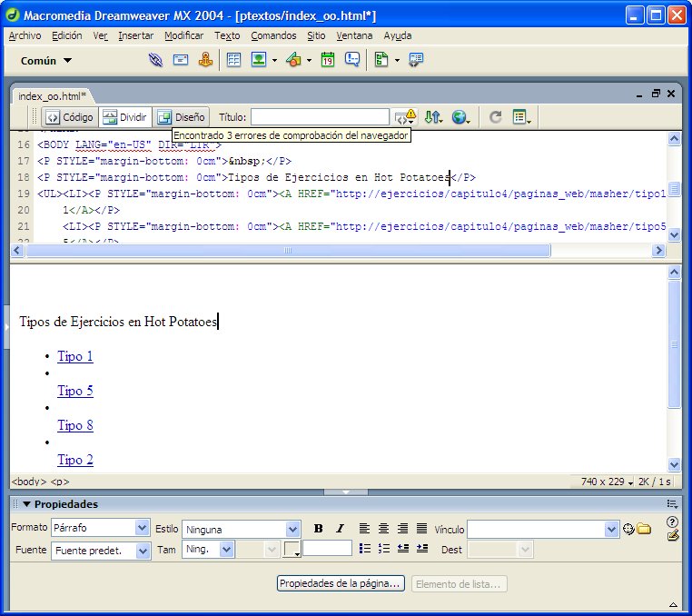Click the Propiedades de la página button

coord(341,584)
